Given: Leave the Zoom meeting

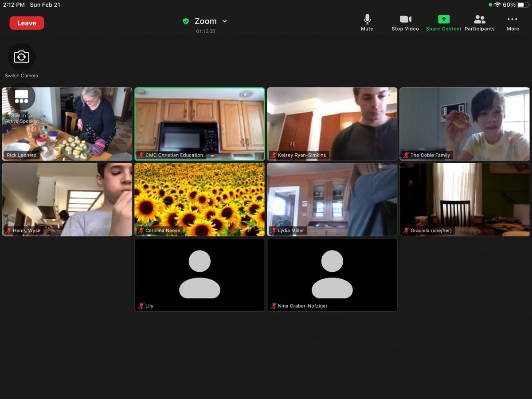Looking at the screenshot, I should click(x=27, y=23).
